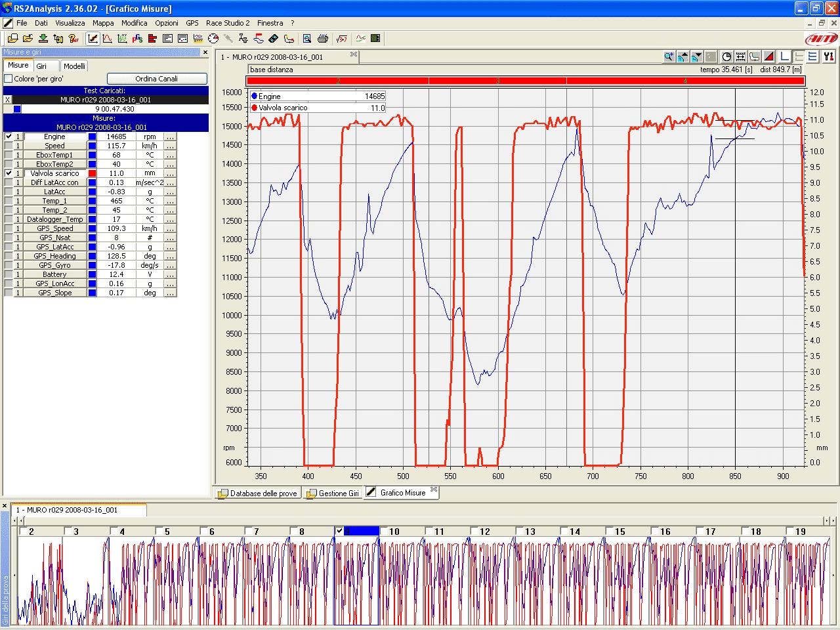Open the ellipsis options for Engine channel
The height and width of the screenshot is (630, 840).
pos(170,136)
